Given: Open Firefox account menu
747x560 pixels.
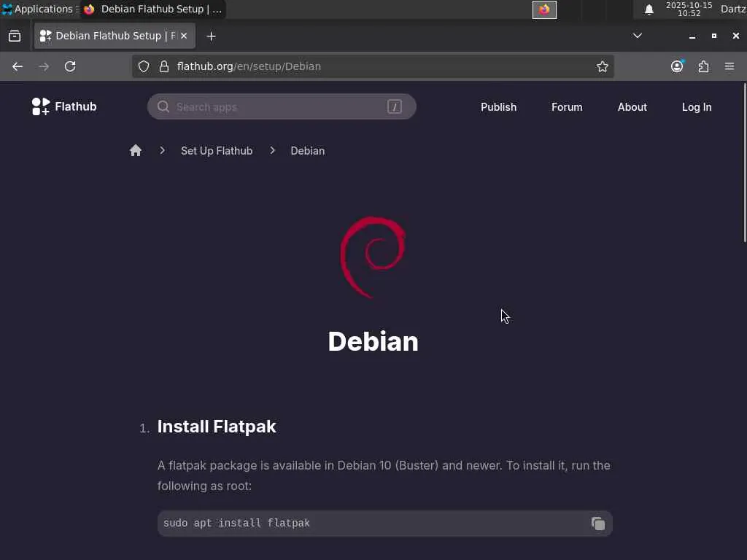Looking at the screenshot, I should [677, 66].
